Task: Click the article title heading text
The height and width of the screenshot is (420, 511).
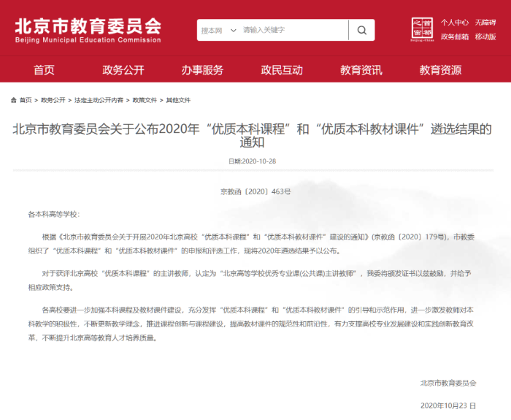Action: coord(252,135)
